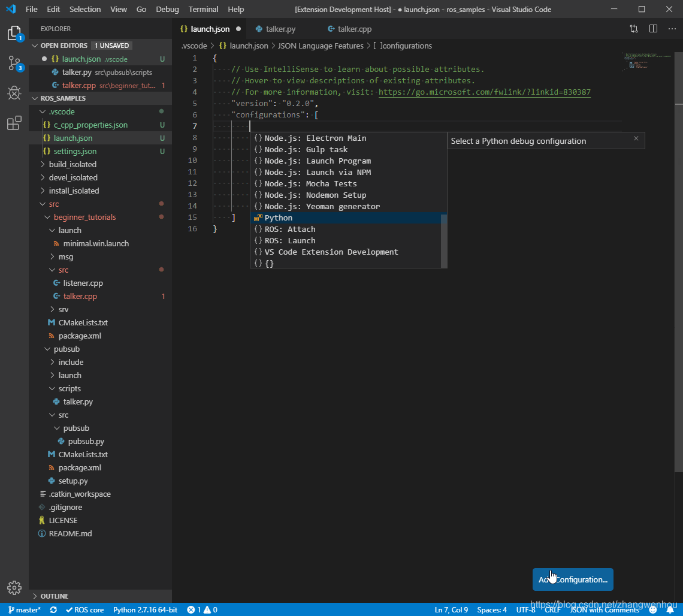
Task: Open the Selection menu
Action: (x=85, y=9)
